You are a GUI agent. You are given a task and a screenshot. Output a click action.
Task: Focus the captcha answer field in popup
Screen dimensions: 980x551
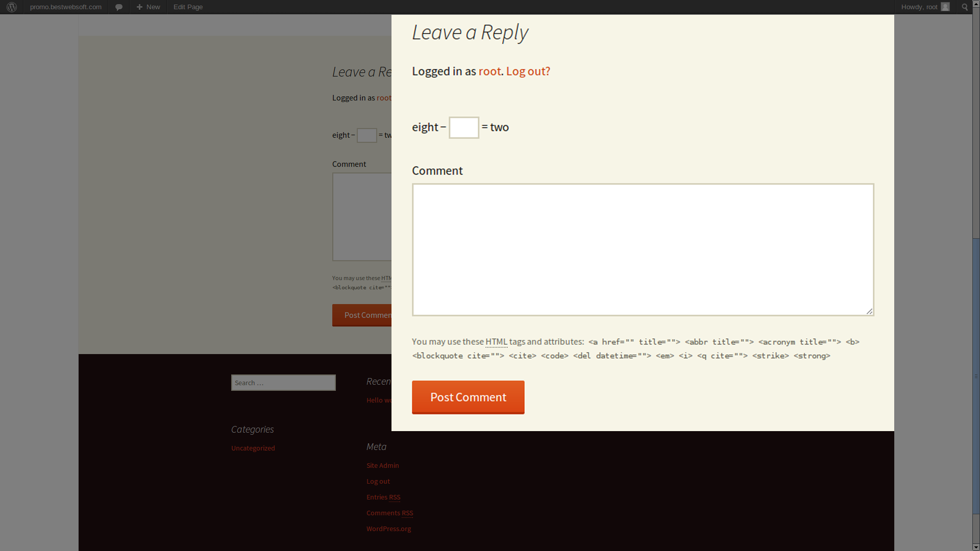tap(464, 128)
